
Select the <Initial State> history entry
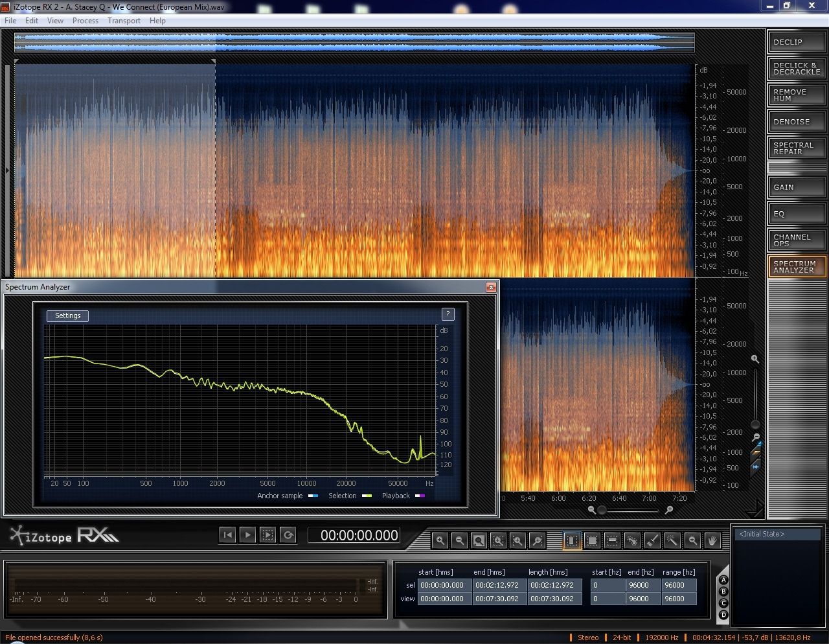(779, 534)
